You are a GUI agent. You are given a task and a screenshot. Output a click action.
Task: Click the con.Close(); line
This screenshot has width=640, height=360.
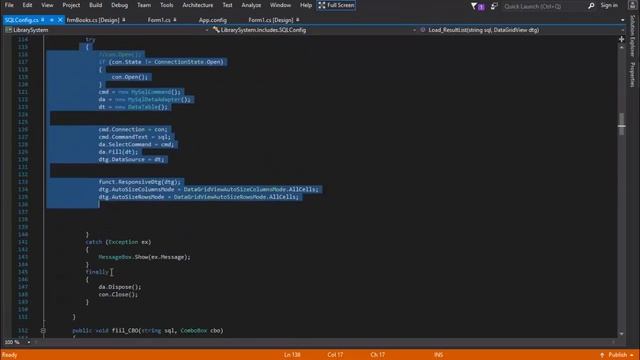click(x=118, y=294)
